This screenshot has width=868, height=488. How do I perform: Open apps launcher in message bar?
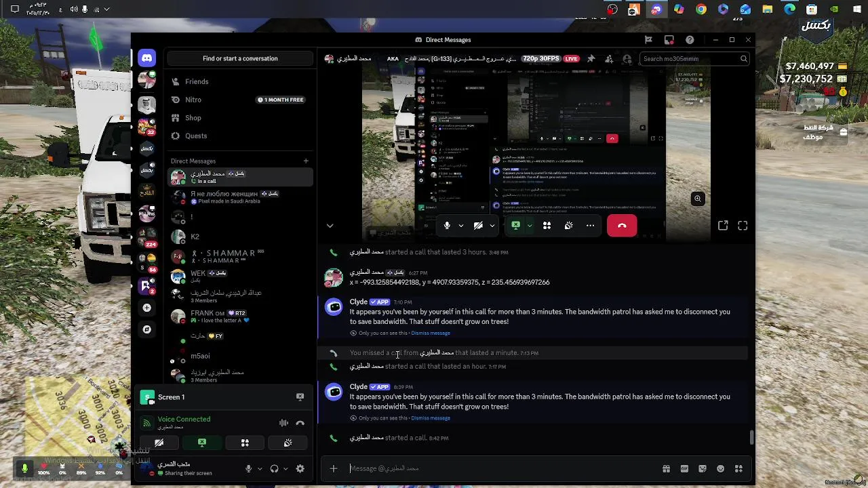pos(738,468)
